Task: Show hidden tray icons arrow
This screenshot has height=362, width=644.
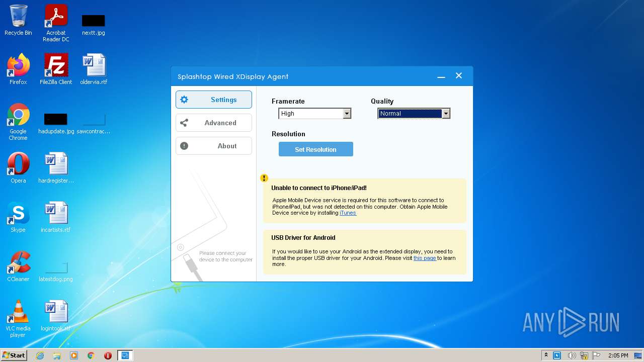Action: (546, 355)
